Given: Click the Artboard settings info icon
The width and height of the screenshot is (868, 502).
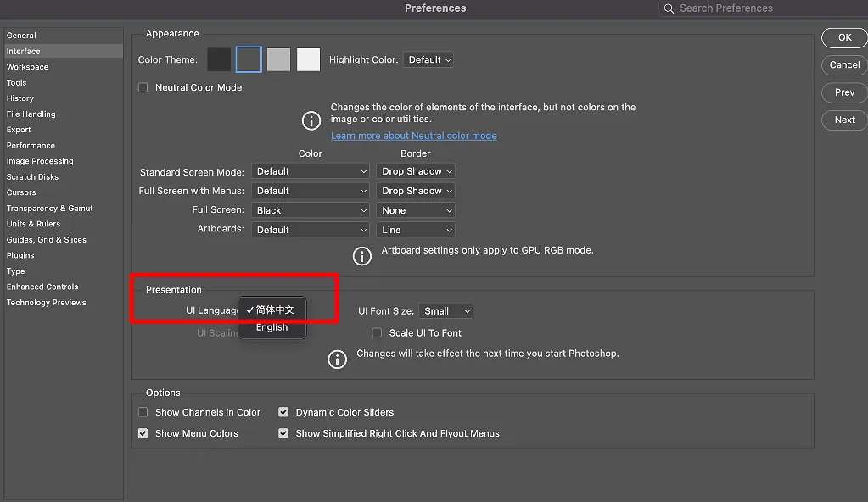Looking at the screenshot, I should coord(362,256).
